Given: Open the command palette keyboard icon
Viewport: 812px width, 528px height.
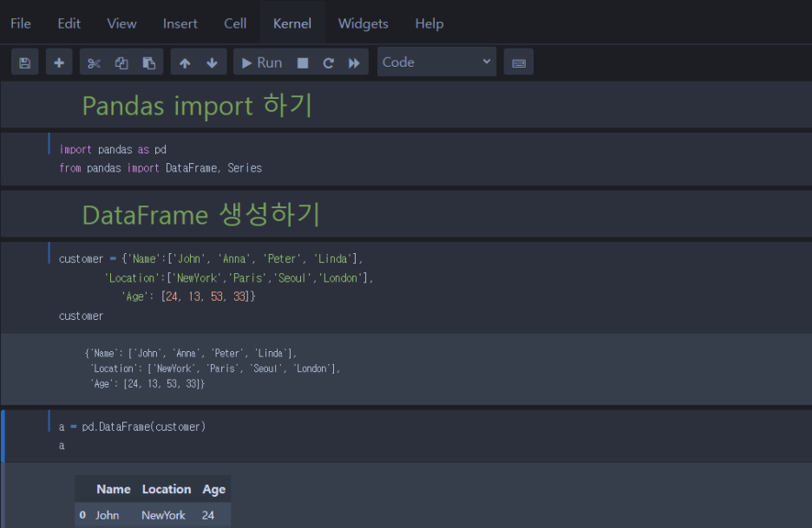Looking at the screenshot, I should pos(519,62).
